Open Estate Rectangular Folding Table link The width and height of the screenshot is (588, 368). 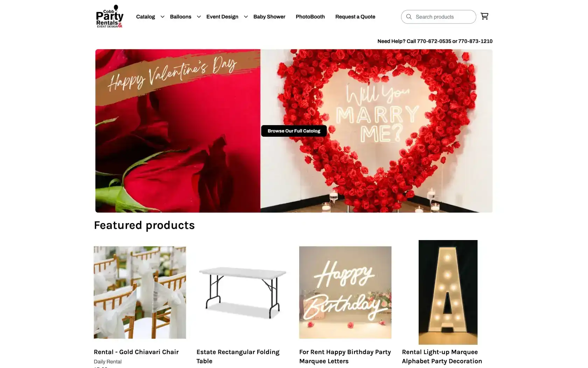(x=238, y=356)
